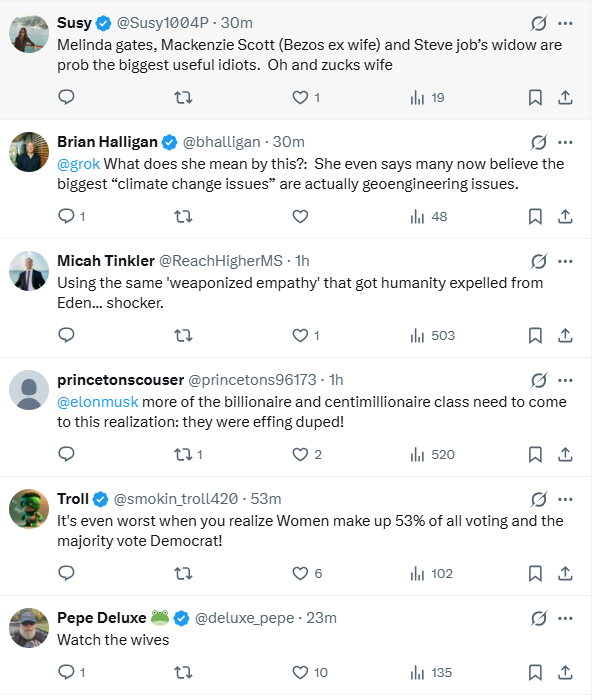Open more options menu on Troll's tweet
The height and width of the screenshot is (700, 601).
pyautogui.click(x=567, y=498)
